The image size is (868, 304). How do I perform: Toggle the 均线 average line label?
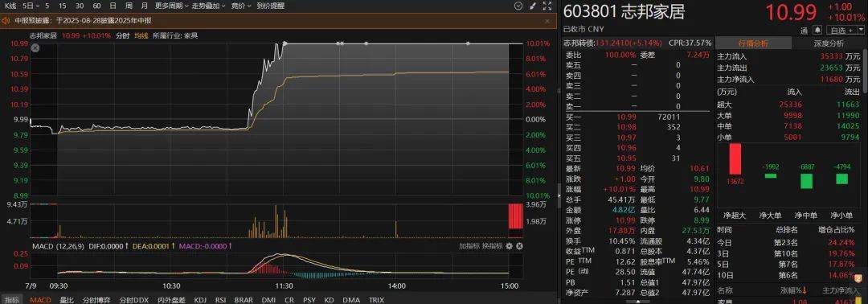click(x=141, y=35)
